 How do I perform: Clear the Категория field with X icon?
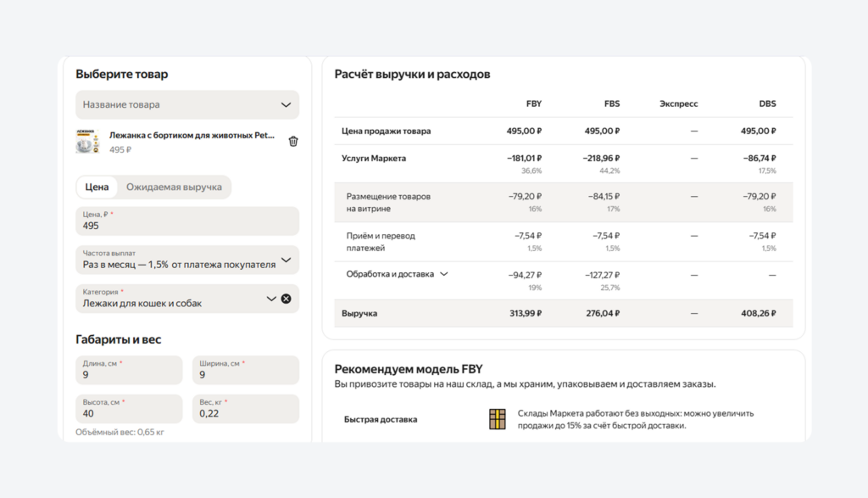(x=286, y=299)
